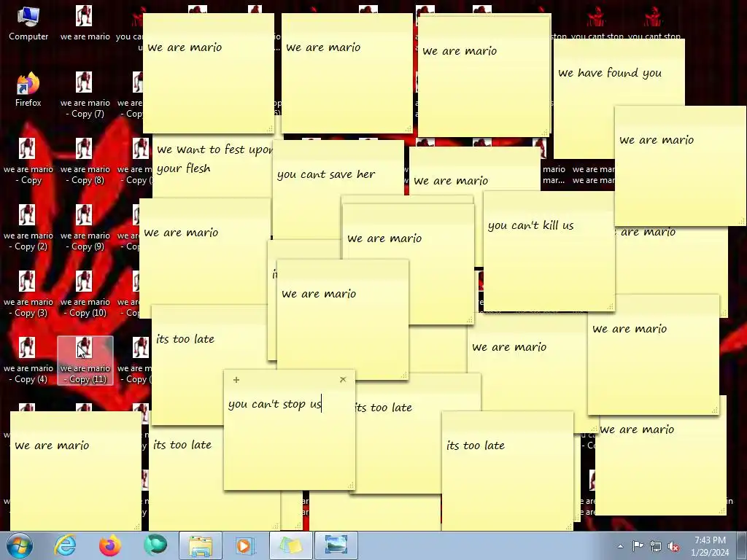This screenshot has height=560, width=747.
Task: Open the Windows Start menu
Action: (x=20, y=545)
